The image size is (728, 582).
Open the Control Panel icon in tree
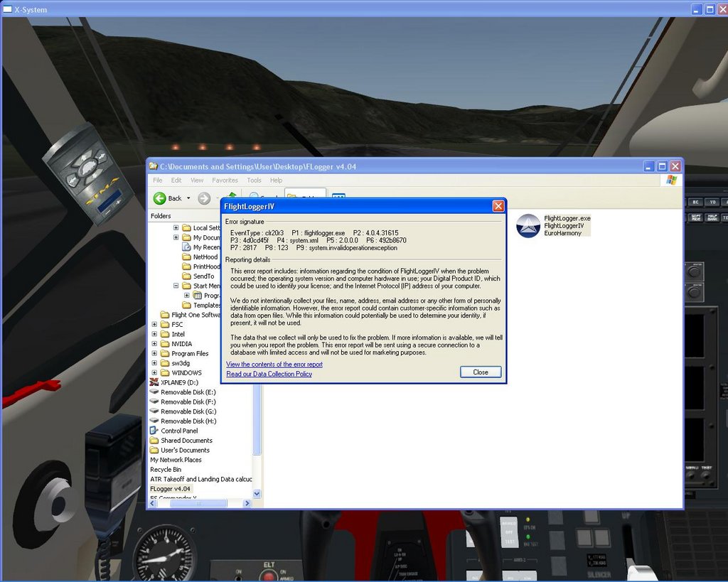click(154, 431)
